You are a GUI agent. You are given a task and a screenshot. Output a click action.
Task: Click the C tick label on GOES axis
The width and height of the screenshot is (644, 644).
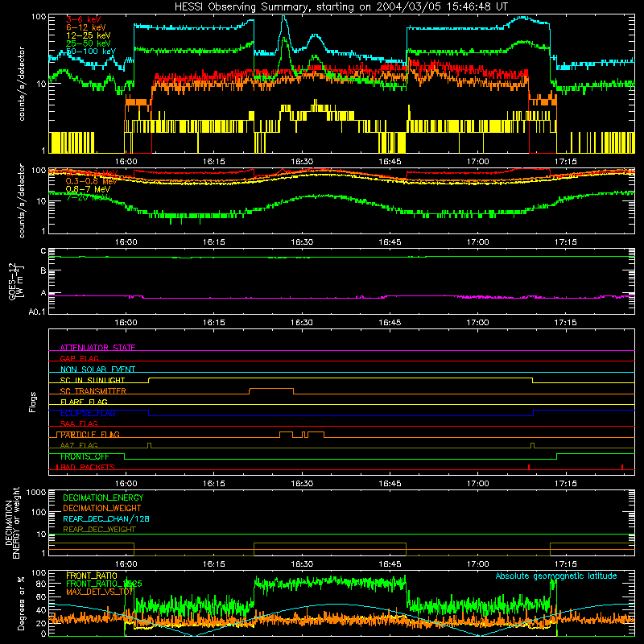coord(43,251)
